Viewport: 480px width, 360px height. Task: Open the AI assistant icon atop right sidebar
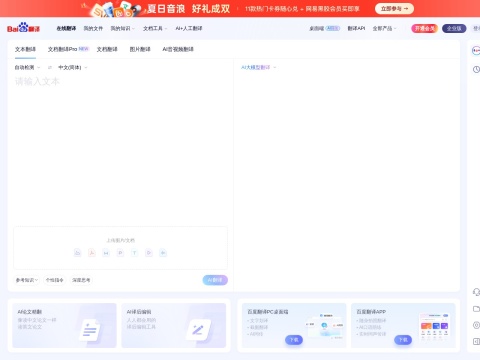[x=476, y=51]
